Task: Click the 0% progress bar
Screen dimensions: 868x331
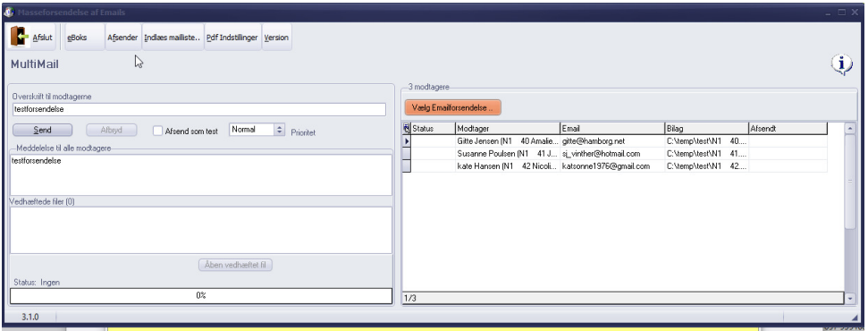Action: pos(201,295)
